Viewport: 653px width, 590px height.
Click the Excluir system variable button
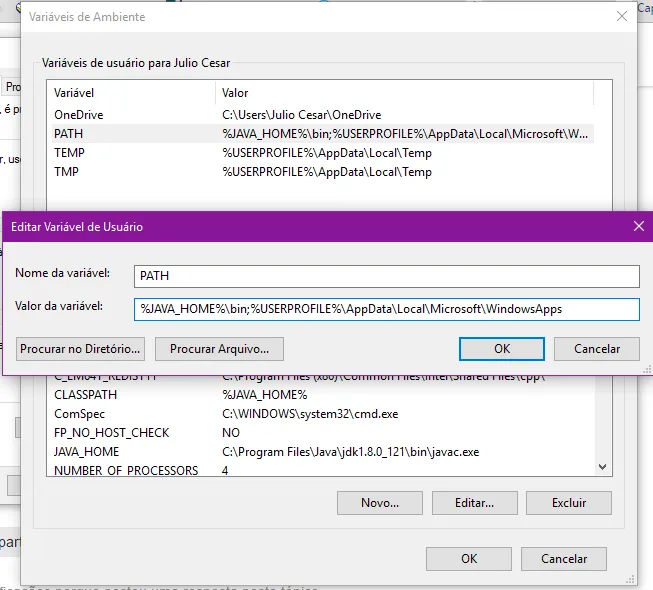coord(568,503)
